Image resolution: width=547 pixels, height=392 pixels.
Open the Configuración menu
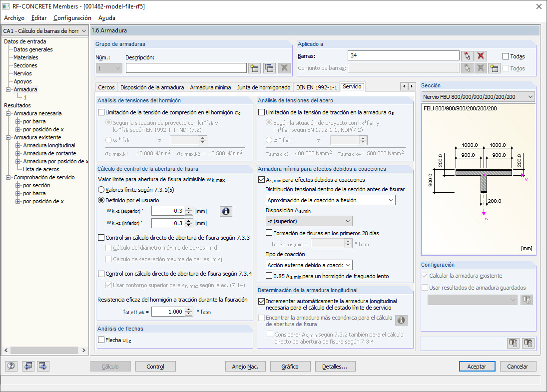click(x=72, y=18)
